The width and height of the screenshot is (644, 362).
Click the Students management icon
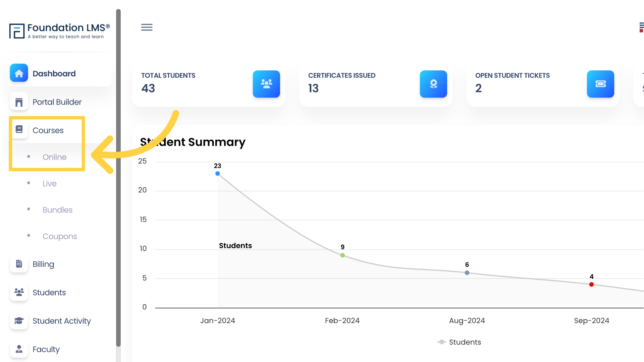point(18,292)
